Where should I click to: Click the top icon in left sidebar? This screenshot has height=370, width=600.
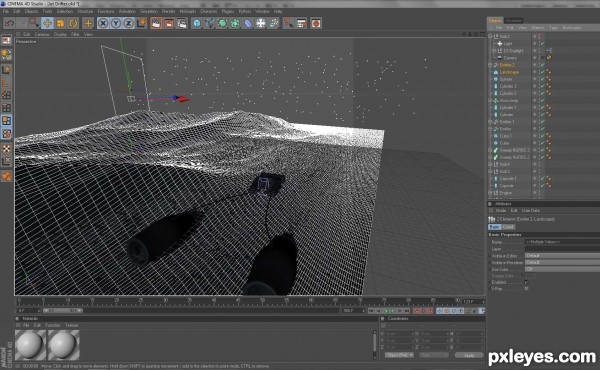click(7, 41)
